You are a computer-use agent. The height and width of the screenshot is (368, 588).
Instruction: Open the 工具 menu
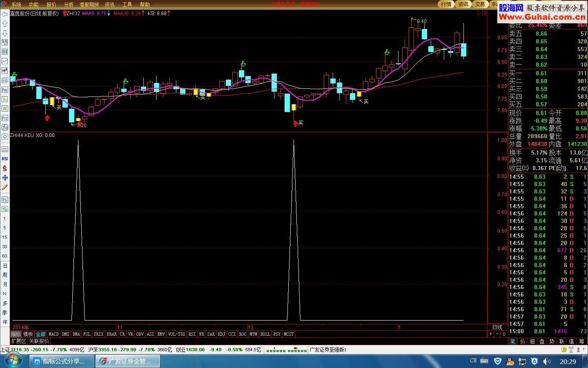(127, 4)
